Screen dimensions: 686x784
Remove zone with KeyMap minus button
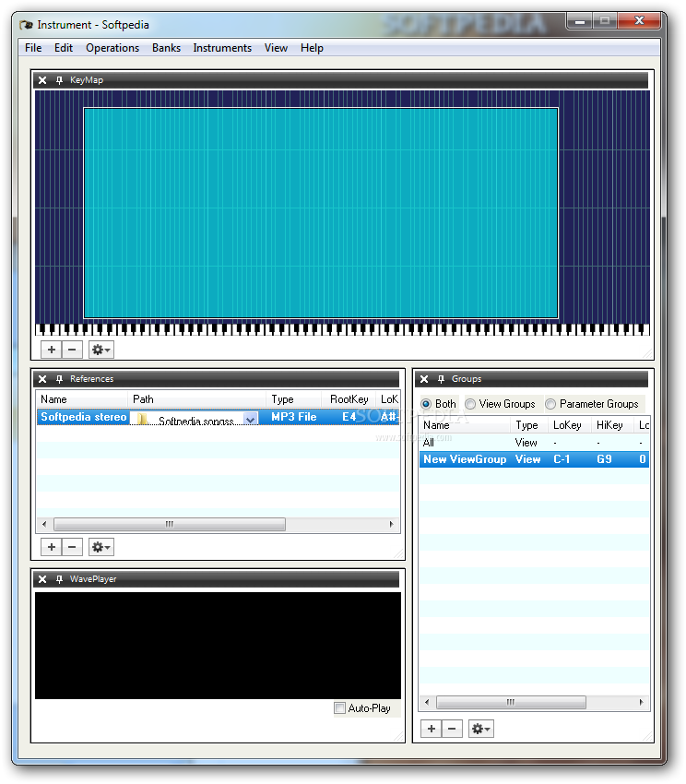click(x=72, y=350)
